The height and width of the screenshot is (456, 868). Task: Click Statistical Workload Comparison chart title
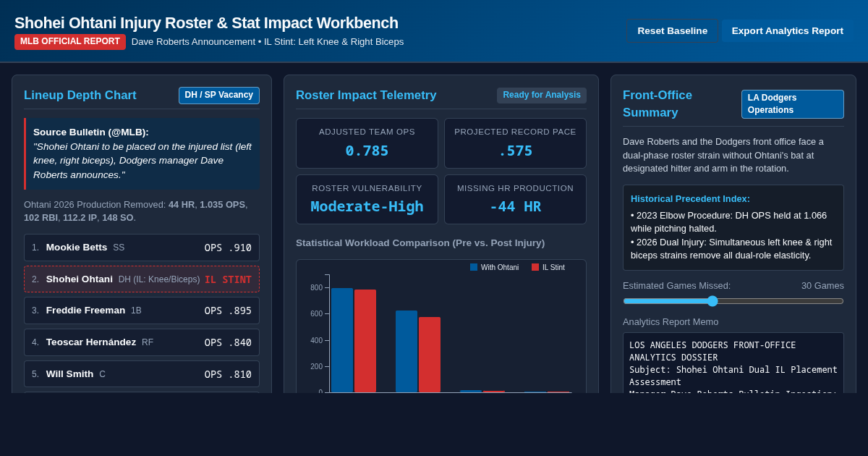420,243
